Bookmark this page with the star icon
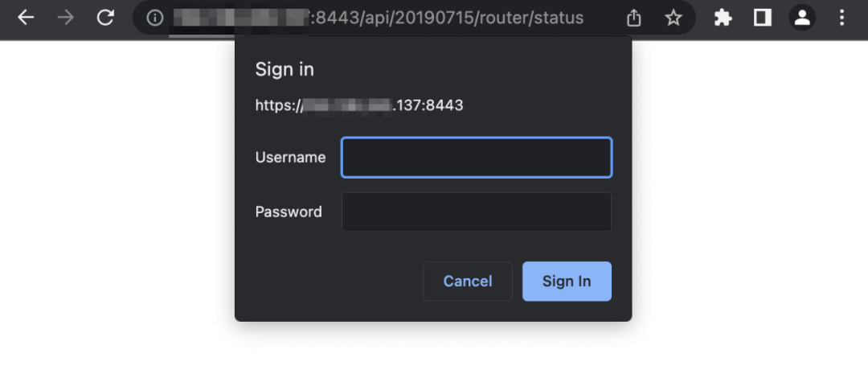868x374 pixels. [x=674, y=18]
